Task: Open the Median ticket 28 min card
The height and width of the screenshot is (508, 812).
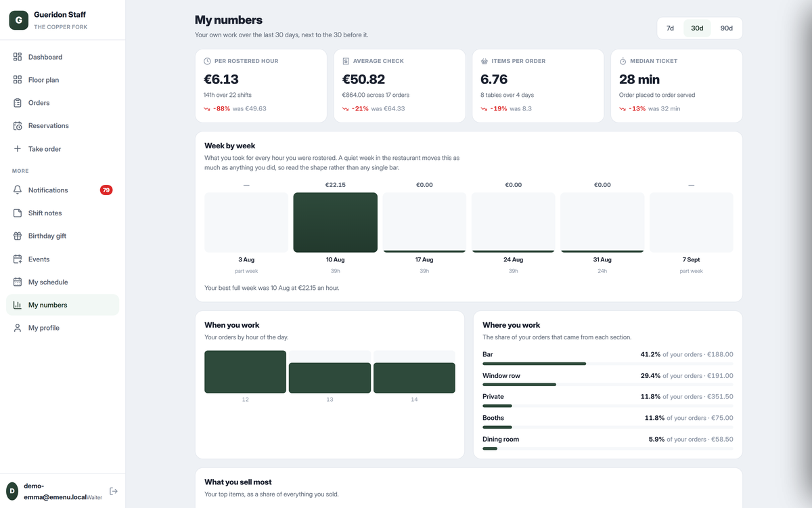Action: coord(677,86)
